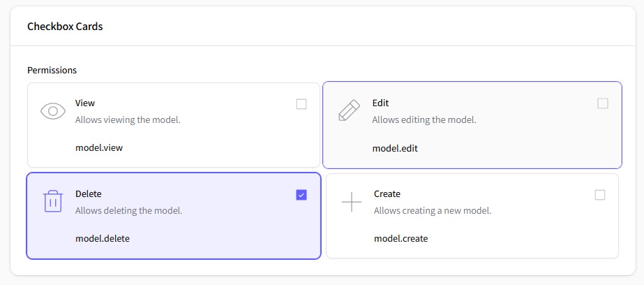Click the Delete card title
This screenshot has height=285, width=644.
coord(89,193)
